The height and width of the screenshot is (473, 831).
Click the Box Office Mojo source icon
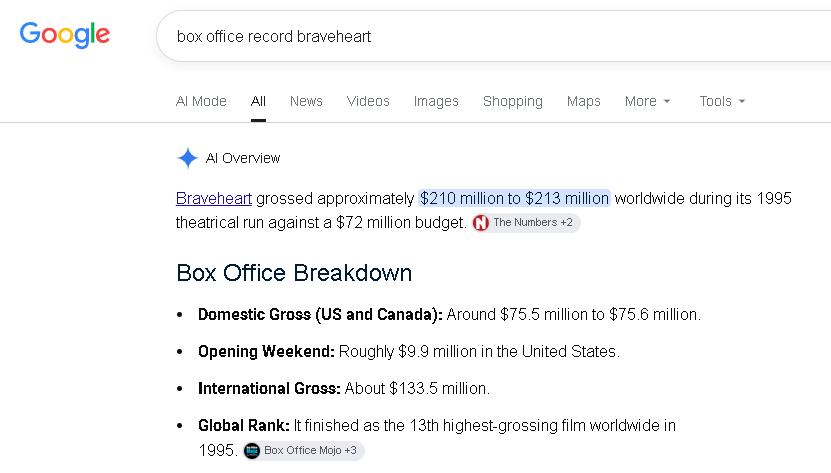tap(252, 451)
